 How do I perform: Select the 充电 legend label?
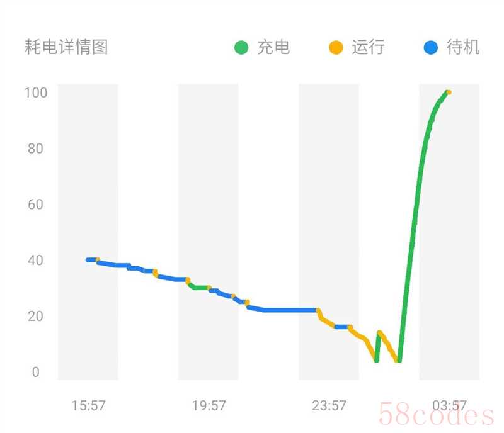point(273,47)
